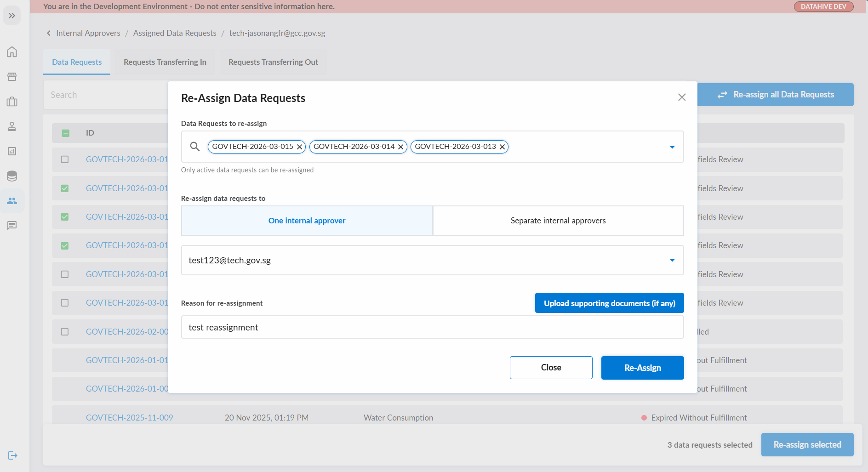868x472 pixels.
Task: Open the Home icon in sidebar
Action: 12,51
